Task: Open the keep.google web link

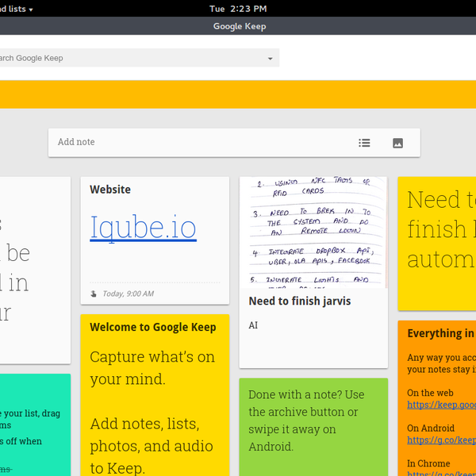Action: click(x=441, y=405)
